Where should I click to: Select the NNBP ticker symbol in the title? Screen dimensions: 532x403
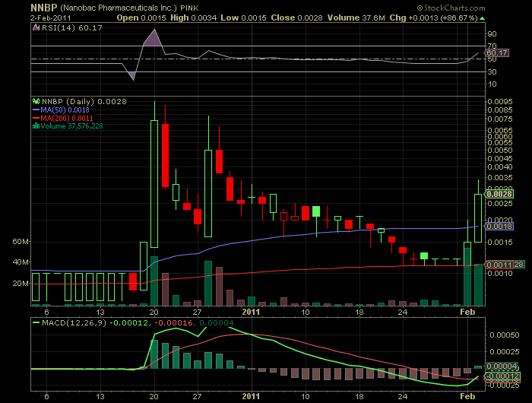(44, 8)
